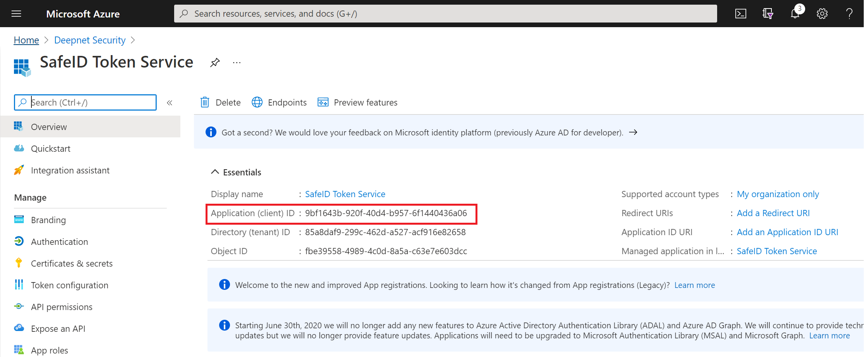Open the more options ellipsis
This screenshot has width=868, height=357.
[x=237, y=62]
